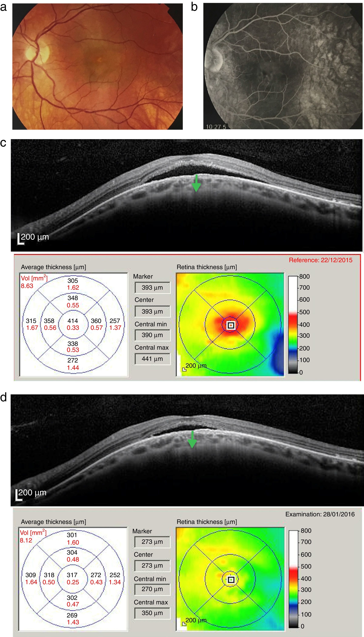Image resolution: width=364 pixels, height=637 pixels.
Task: Click the square marker on lower thickness map
Action: tap(231, 579)
